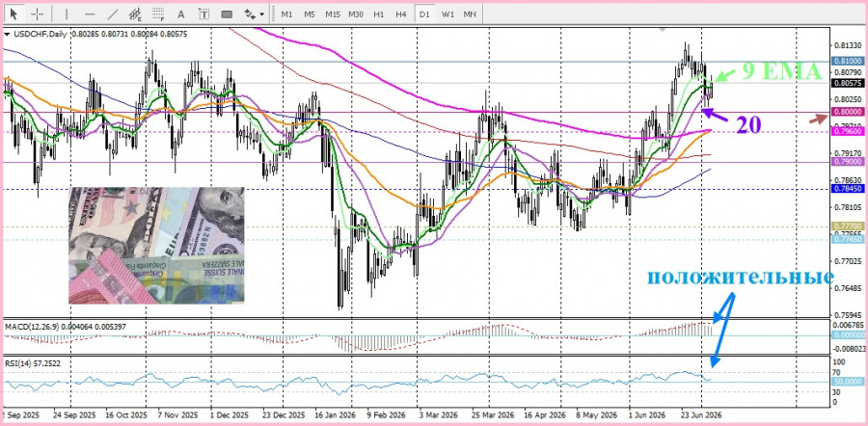The width and height of the screenshot is (868, 426).
Task: Click the 0.78450 price level label
Action: (x=848, y=189)
